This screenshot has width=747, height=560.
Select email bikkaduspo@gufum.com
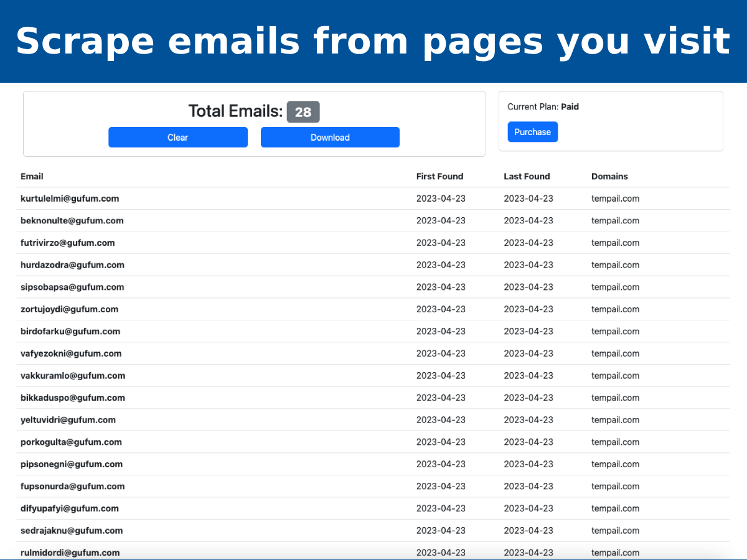[73, 398]
